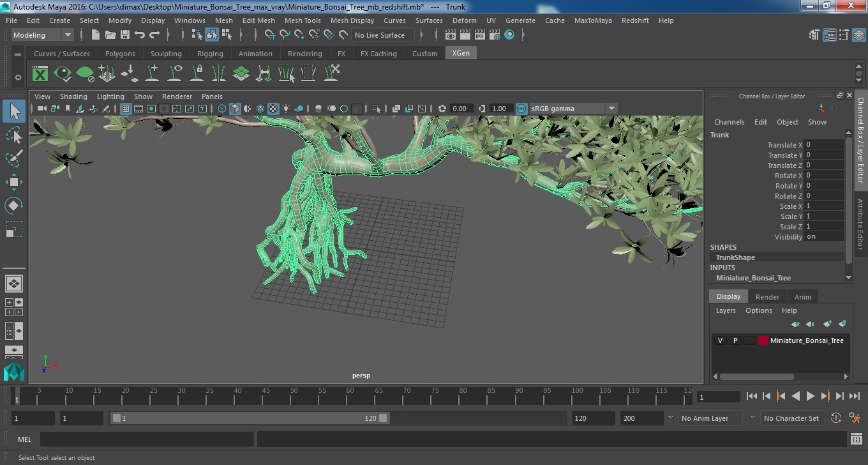Toggle layer playback P box
The image size is (868, 465).
point(735,340)
